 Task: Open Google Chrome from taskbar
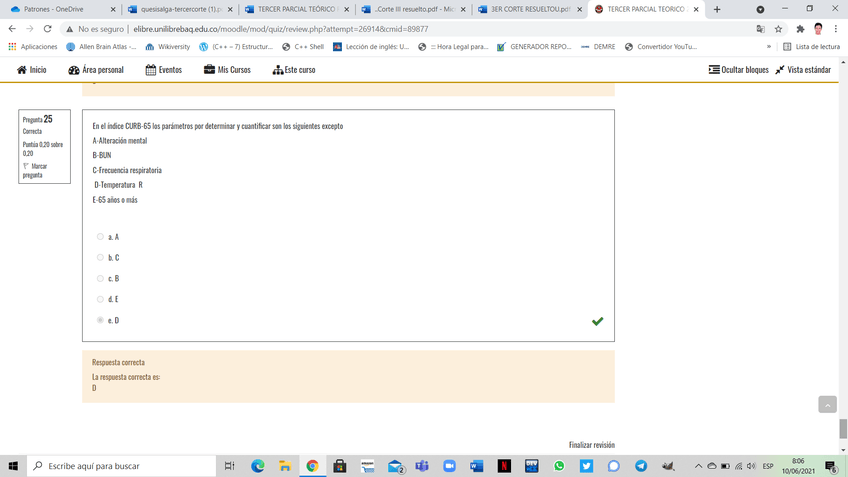(x=312, y=466)
